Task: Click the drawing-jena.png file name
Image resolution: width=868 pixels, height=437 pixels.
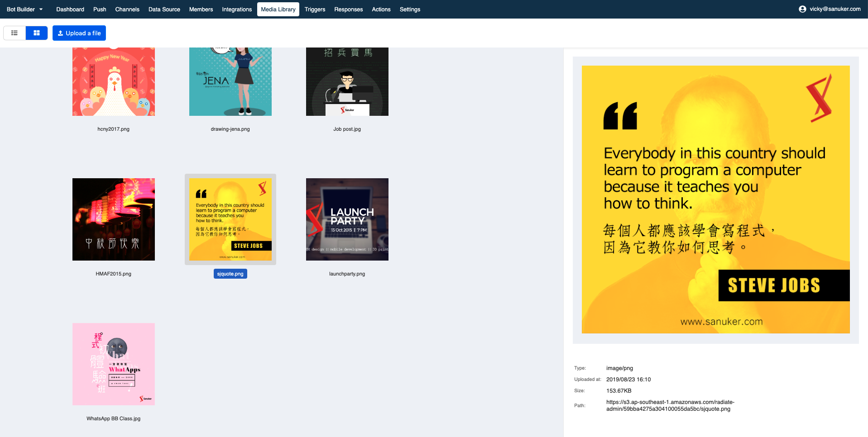Action: pos(230,129)
